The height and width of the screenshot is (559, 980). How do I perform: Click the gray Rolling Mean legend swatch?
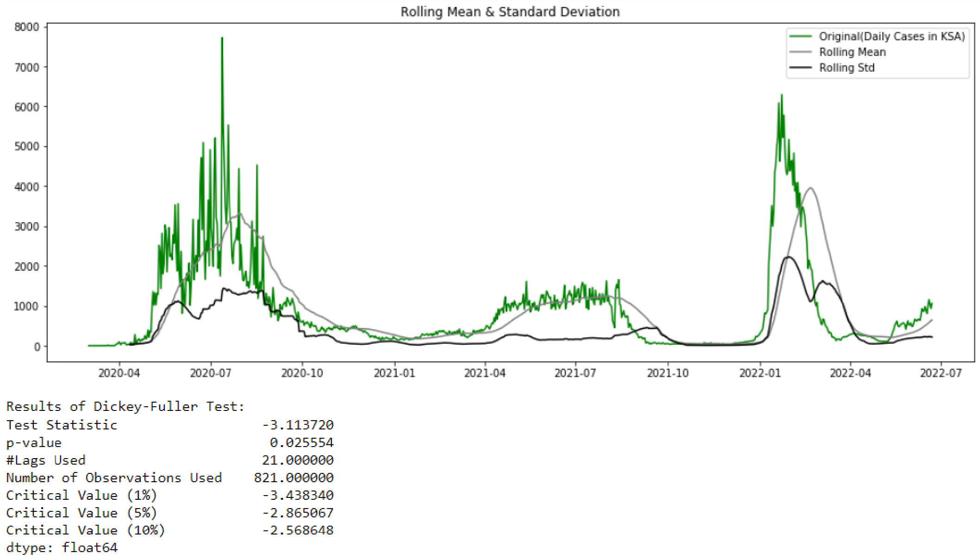click(800, 52)
